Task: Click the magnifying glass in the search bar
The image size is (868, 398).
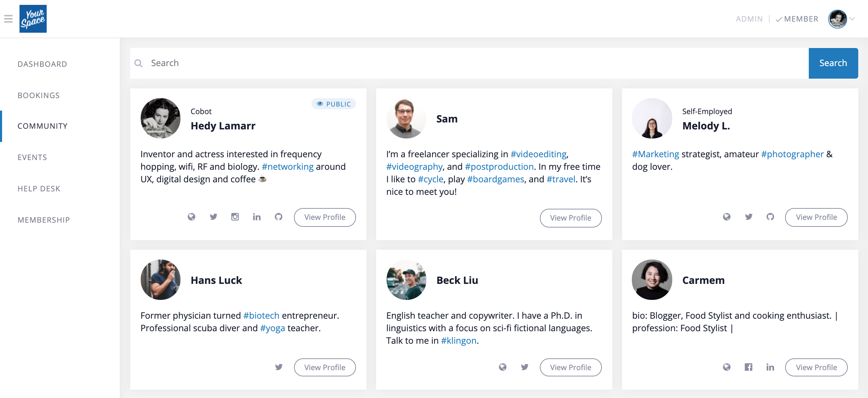Action: coord(138,63)
